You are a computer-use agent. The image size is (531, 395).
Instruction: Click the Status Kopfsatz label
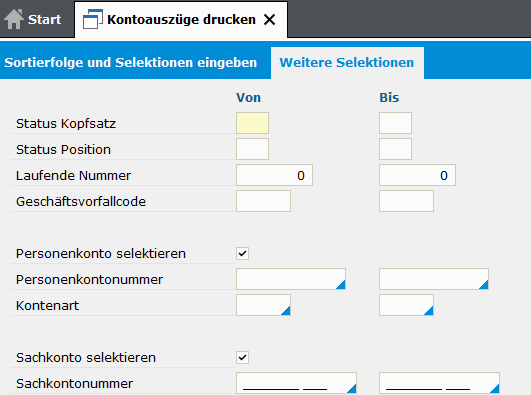pyautogui.click(x=66, y=124)
